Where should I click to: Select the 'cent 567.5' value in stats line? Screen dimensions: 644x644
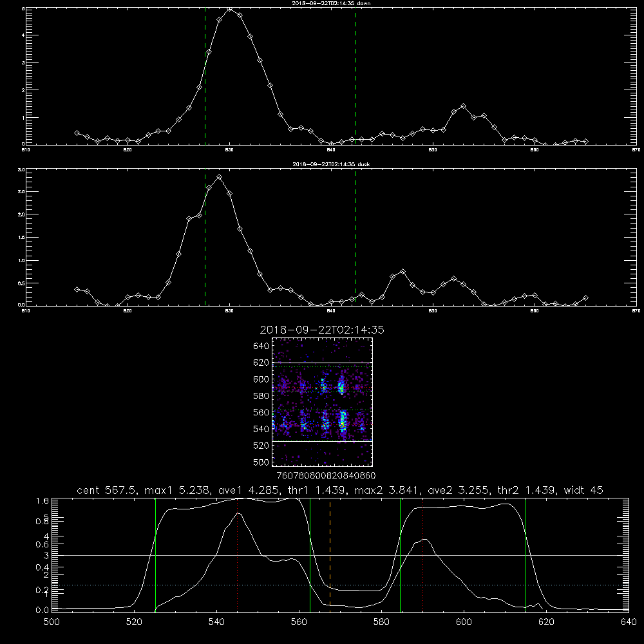click(x=106, y=490)
